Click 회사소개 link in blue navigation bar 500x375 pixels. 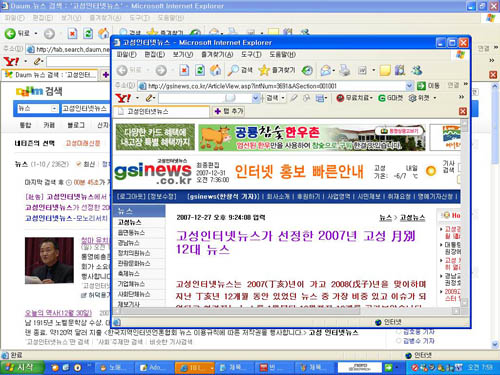pos(278,197)
